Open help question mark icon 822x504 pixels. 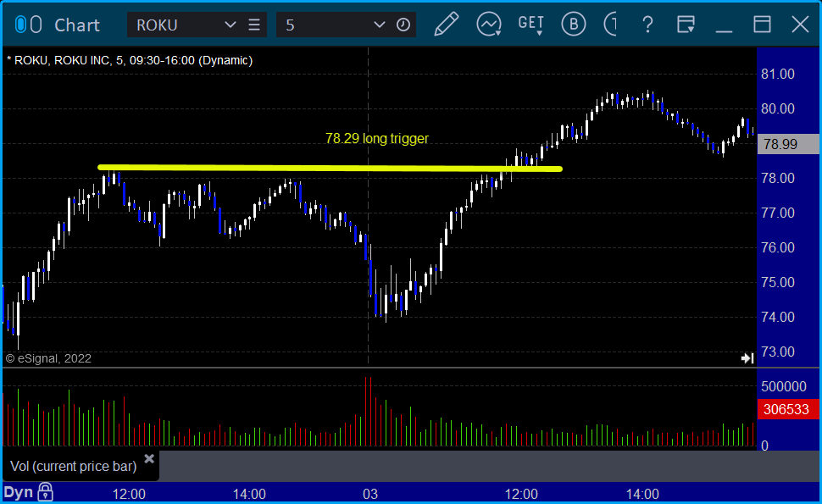click(x=647, y=24)
